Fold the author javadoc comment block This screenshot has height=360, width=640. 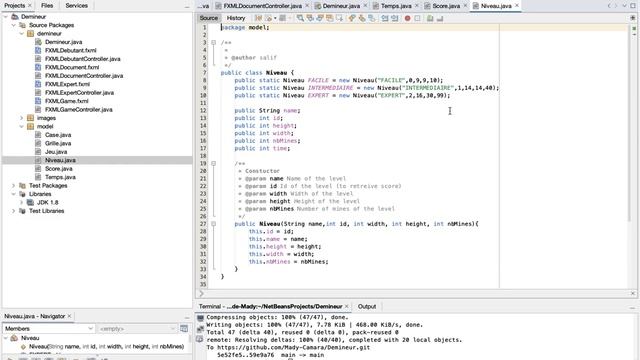(x=213, y=42)
